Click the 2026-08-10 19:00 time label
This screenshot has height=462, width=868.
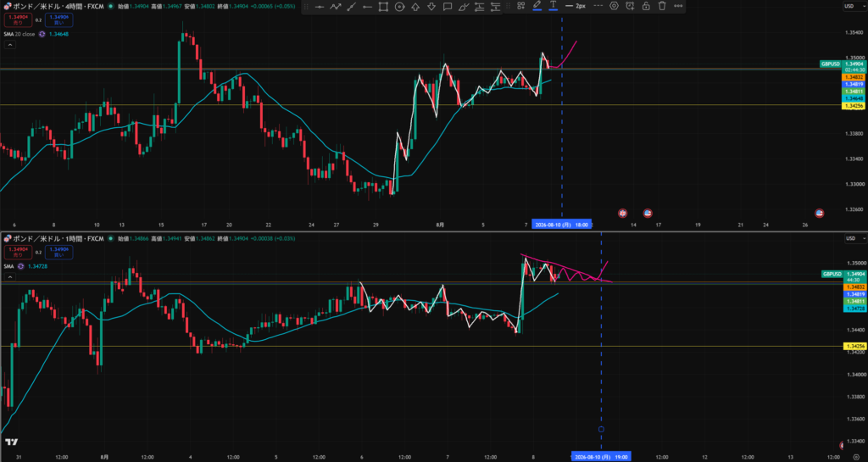coord(601,457)
